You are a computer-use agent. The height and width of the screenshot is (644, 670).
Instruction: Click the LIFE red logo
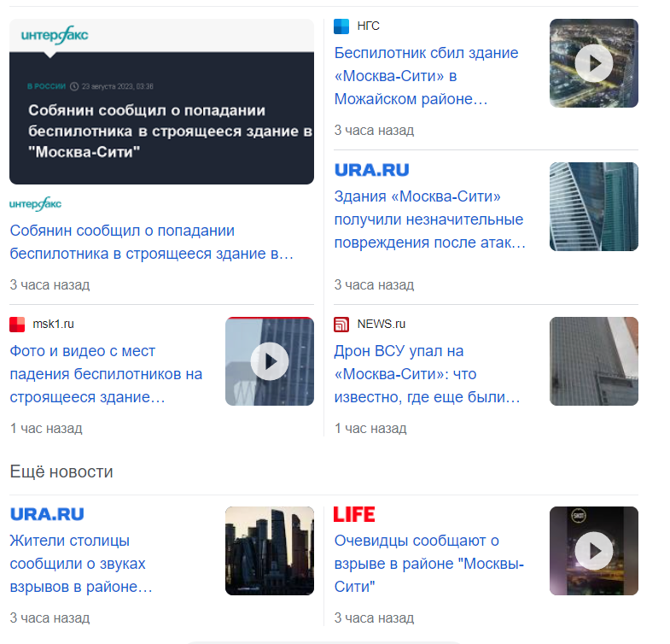pyautogui.click(x=354, y=514)
